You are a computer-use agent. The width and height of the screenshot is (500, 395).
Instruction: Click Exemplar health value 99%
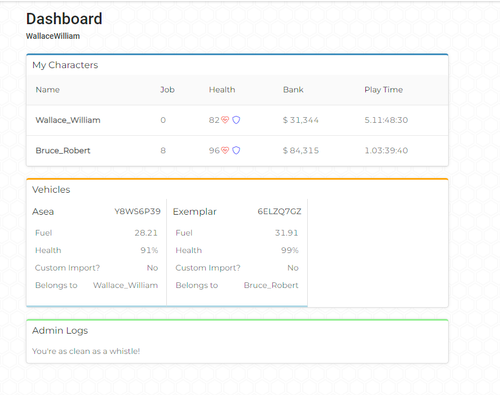tap(290, 250)
